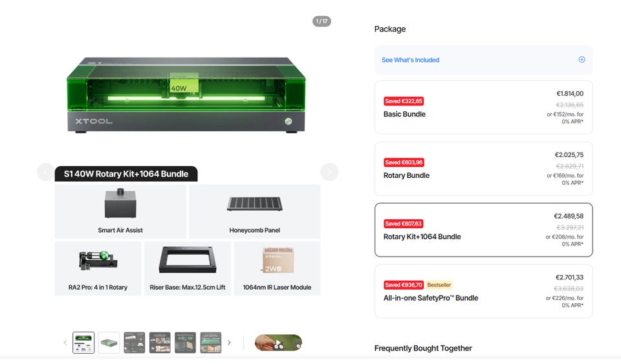
Task: Advance thumbnail strip with right chevron
Action: click(229, 343)
